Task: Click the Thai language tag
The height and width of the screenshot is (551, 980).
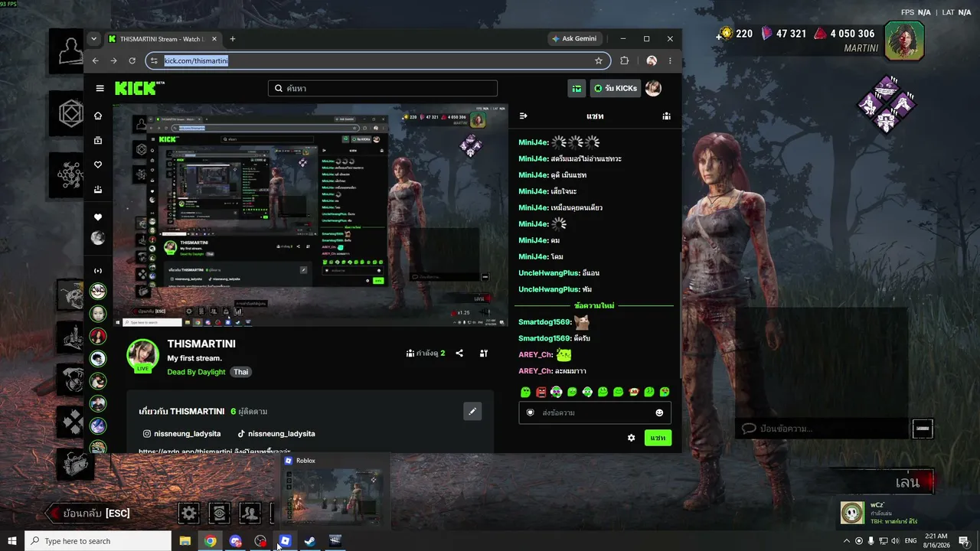Action: (x=241, y=372)
